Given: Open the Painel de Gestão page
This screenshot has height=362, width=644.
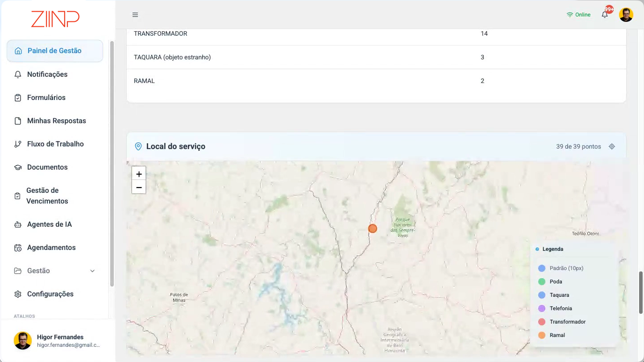Looking at the screenshot, I should pos(55,51).
